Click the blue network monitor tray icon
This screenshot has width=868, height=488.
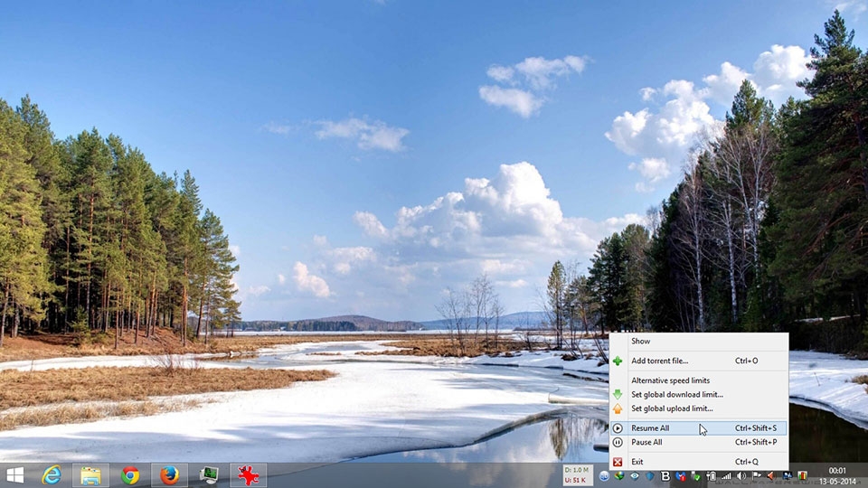788,476
